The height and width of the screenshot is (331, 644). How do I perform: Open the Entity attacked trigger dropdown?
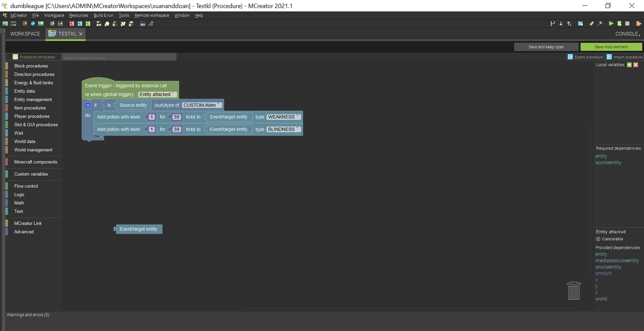tap(158, 94)
